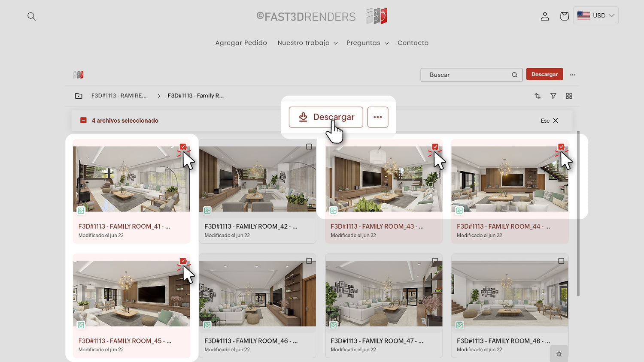Image resolution: width=644 pixels, height=362 pixels.
Task: Switch to grid view layout icon
Action: tap(569, 96)
